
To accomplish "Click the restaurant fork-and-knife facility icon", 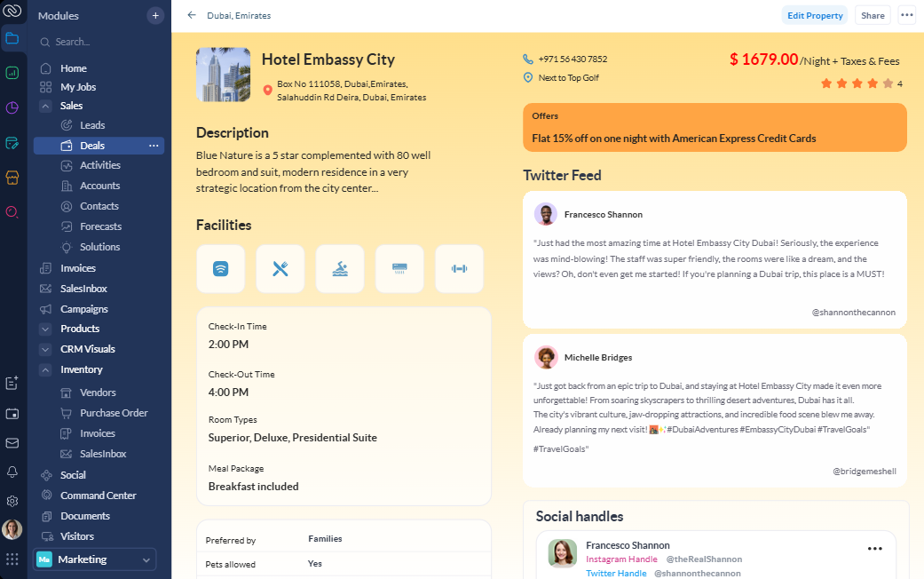I will click(x=280, y=268).
